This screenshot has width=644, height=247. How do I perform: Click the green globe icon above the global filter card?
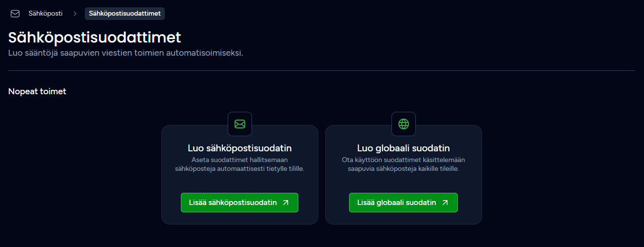pos(404,124)
